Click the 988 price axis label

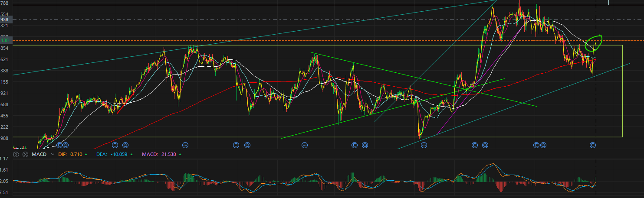(5, 138)
